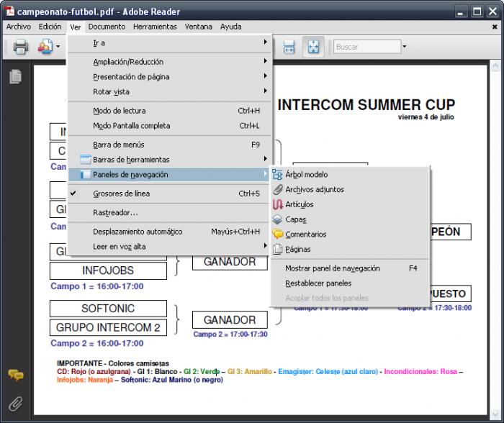This screenshot has width=504, height=423.
Task: Open the Ayuda menu
Action: point(231,27)
